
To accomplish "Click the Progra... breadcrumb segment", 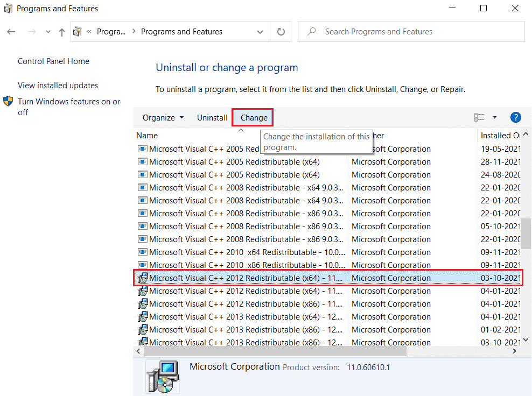I will tap(111, 32).
